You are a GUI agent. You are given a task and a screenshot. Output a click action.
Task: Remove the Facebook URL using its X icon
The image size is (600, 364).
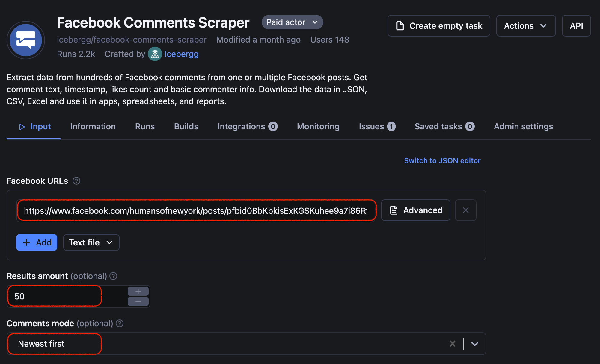click(465, 210)
